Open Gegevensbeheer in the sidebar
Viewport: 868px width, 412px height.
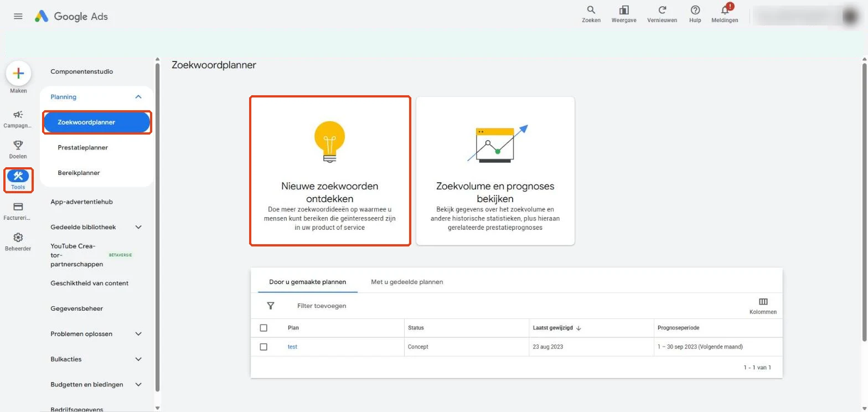[x=76, y=308]
